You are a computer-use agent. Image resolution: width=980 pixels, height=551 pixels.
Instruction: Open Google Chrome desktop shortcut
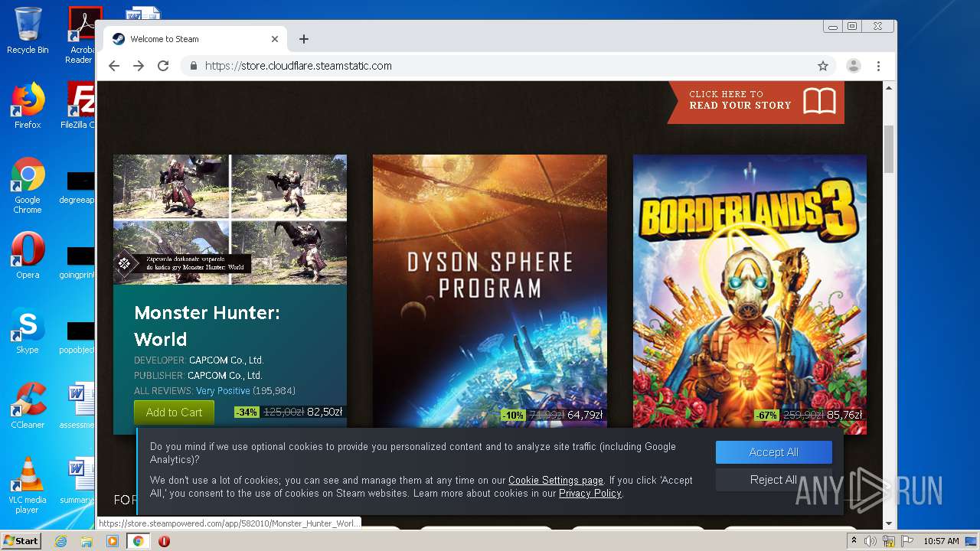[28, 185]
